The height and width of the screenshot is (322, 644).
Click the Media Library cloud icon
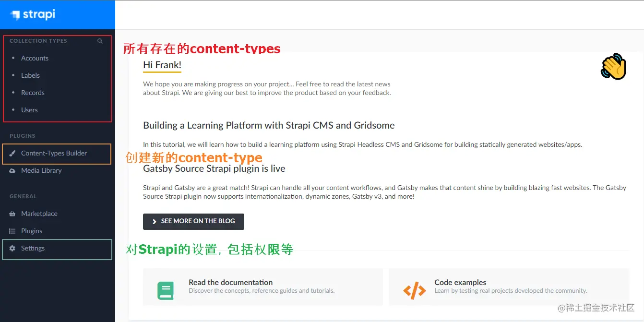12,170
